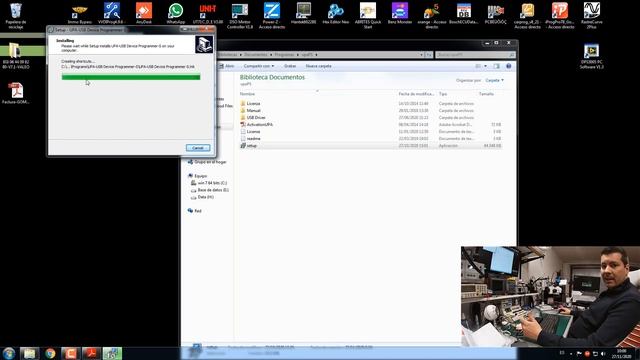
Task: Launch the Benz Monster desktop shortcut
Action: (400, 13)
